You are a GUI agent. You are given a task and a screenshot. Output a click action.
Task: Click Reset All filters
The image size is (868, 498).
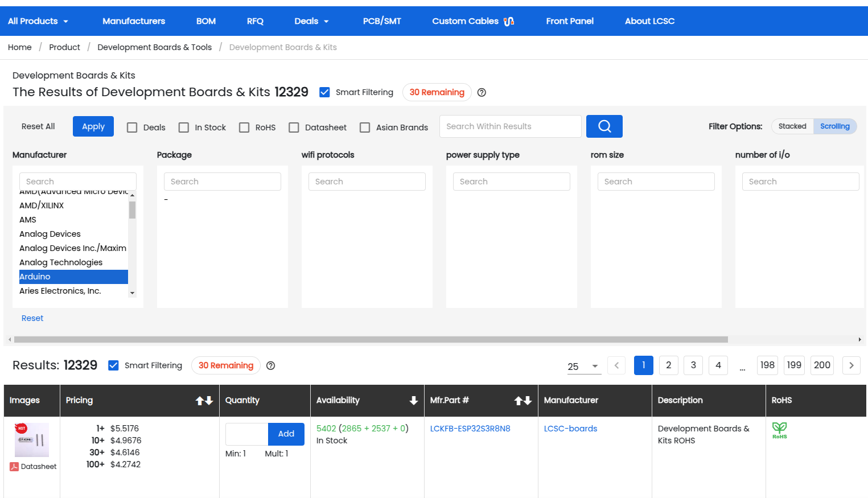(x=38, y=126)
